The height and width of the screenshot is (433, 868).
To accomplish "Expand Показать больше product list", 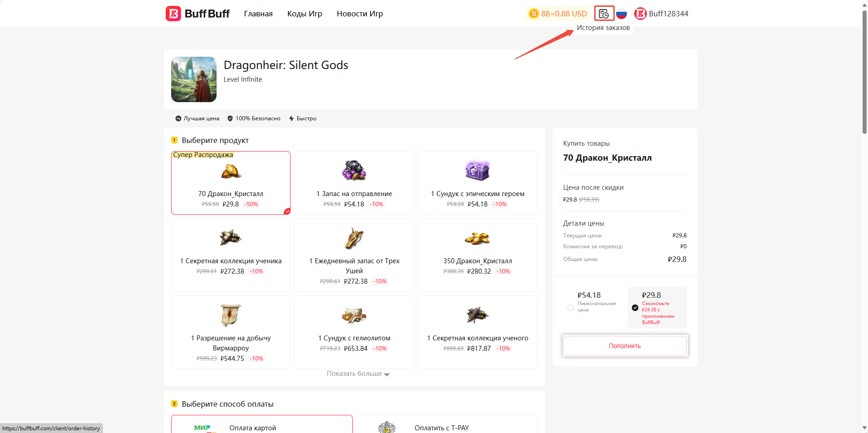I will [x=358, y=374].
